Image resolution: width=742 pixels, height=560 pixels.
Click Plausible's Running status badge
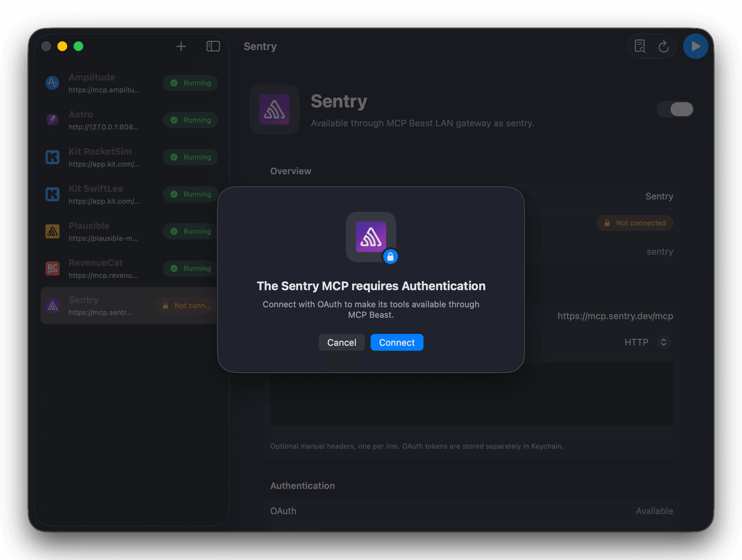tap(191, 231)
